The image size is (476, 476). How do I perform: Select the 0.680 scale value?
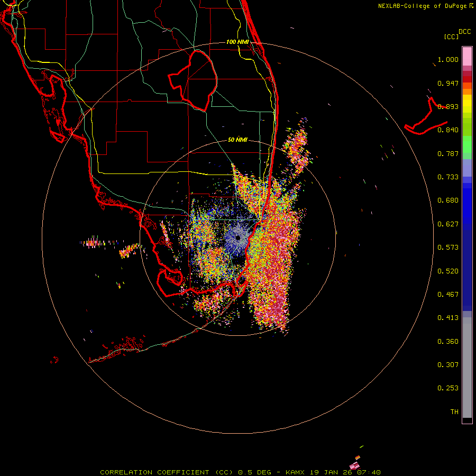(x=448, y=200)
